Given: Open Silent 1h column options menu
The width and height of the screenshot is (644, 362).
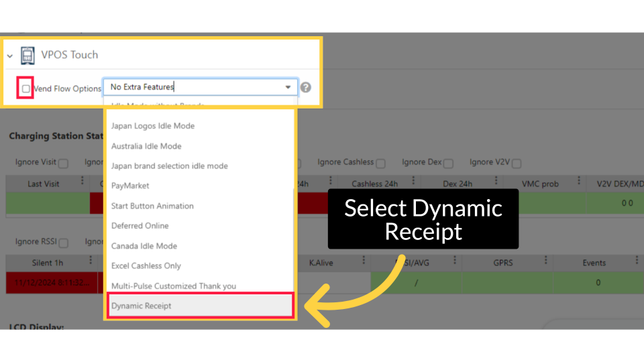Looking at the screenshot, I should tap(91, 260).
